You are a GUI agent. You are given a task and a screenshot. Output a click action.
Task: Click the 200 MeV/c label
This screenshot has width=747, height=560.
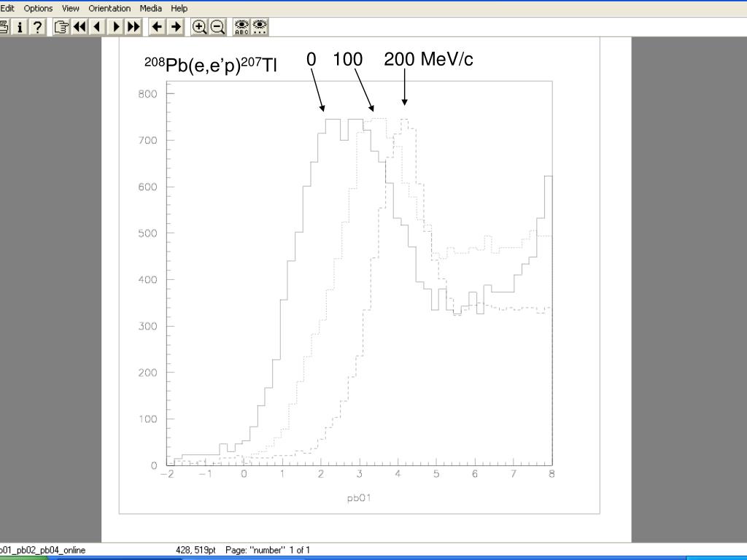(428, 59)
